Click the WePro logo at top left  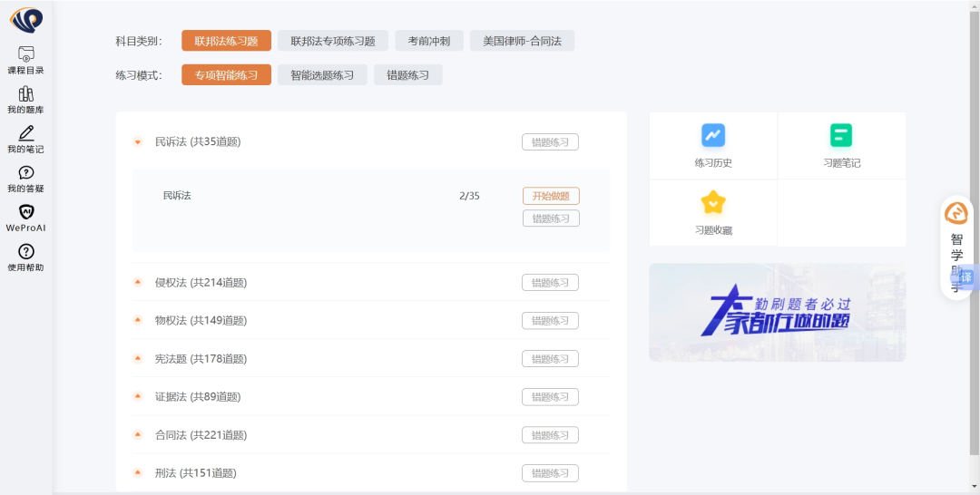(25, 19)
